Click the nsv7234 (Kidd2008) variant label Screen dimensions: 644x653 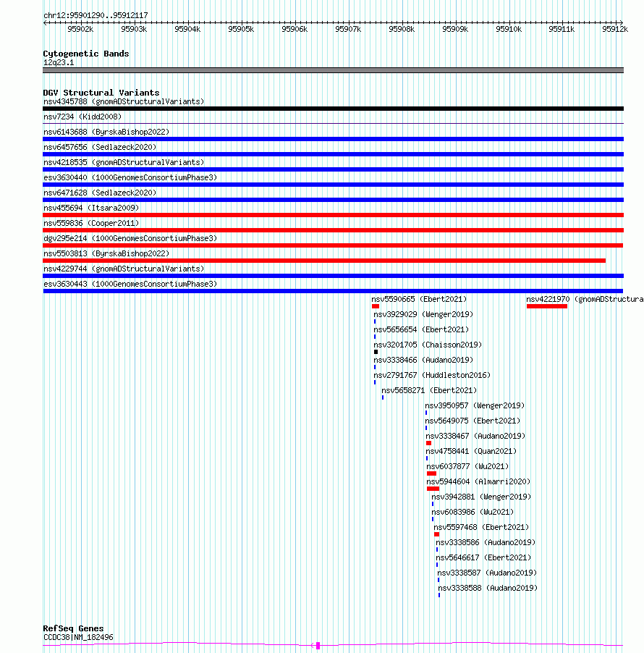tap(82, 117)
